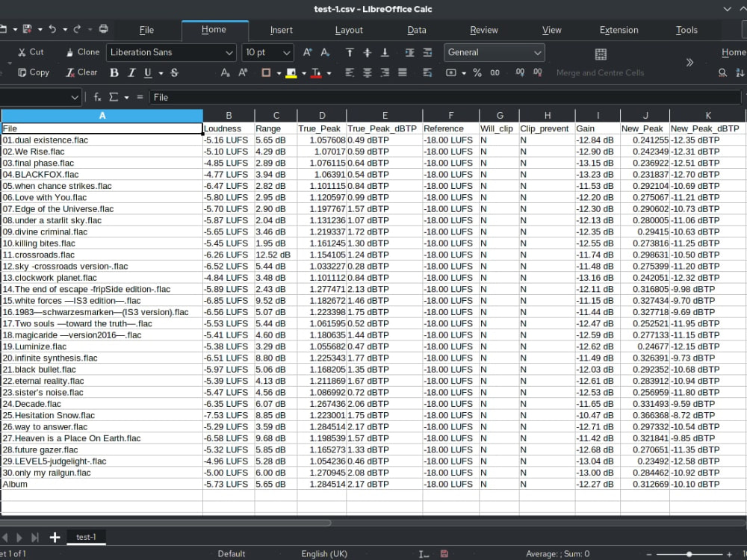The image size is (747, 560).
Task: Align cell content to bottom
Action: pos(385,52)
